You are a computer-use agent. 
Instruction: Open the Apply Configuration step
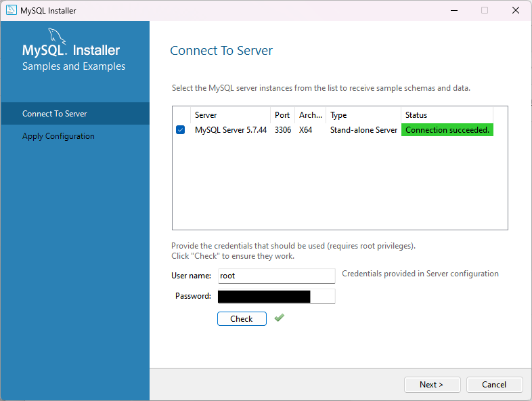[x=75, y=136]
